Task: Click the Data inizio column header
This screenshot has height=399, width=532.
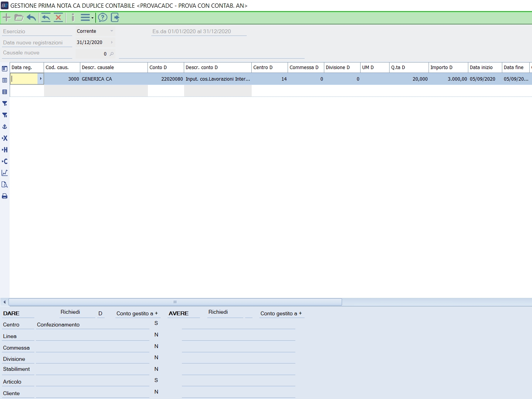Action: click(x=485, y=68)
